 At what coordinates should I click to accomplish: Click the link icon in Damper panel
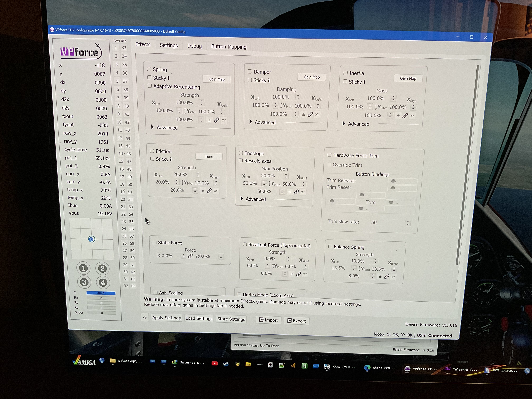(310, 115)
